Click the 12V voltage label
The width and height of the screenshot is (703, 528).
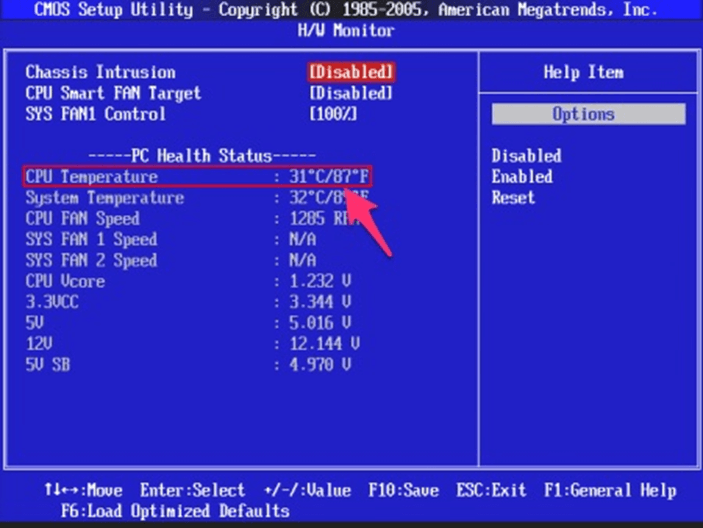pyautogui.click(x=39, y=344)
